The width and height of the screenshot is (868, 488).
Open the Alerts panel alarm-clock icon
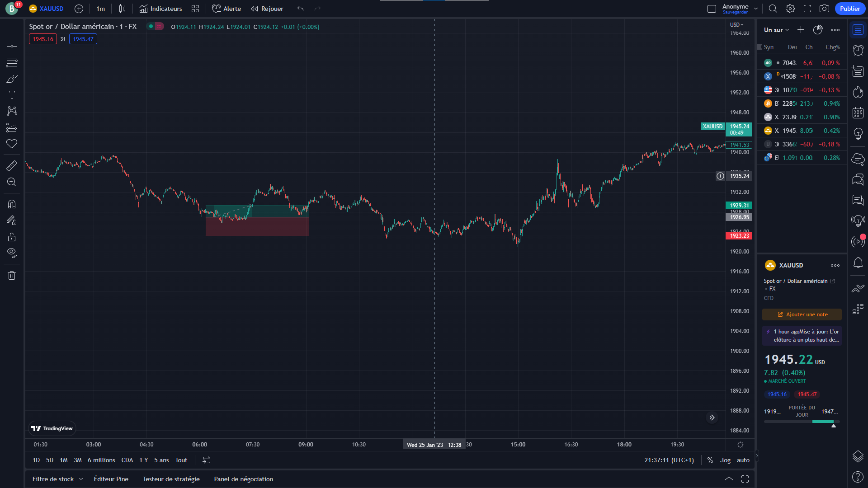(858, 50)
